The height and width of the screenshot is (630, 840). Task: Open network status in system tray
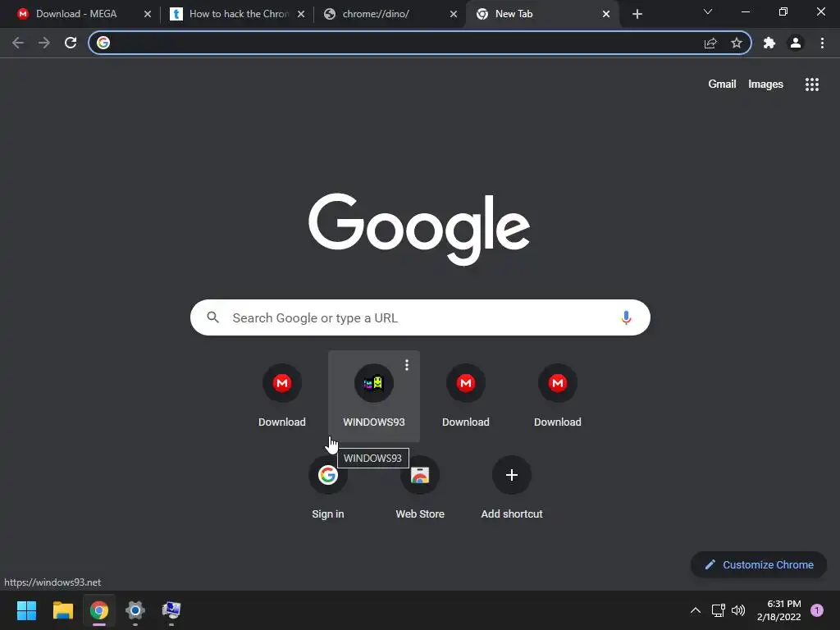tap(719, 610)
